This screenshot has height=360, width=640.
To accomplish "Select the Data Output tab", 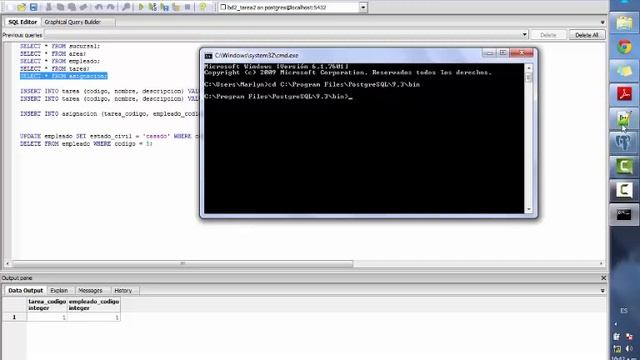I will (x=25, y=290).
